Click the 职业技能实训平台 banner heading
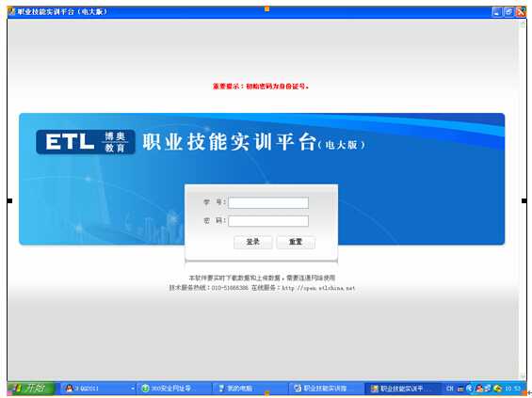Viewport: 532px width, 398px height. tap(253, 142)
